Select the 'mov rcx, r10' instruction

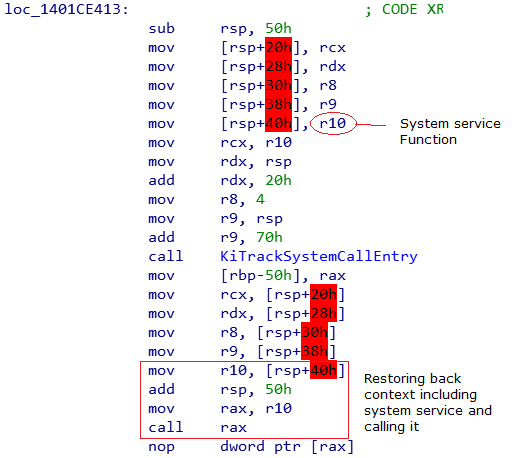(x=220, y=143)
